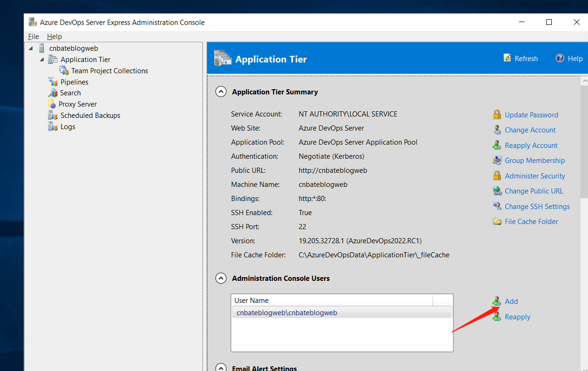Click the Add user icon
Screen dimensions: 588x371
coord(497,301)
